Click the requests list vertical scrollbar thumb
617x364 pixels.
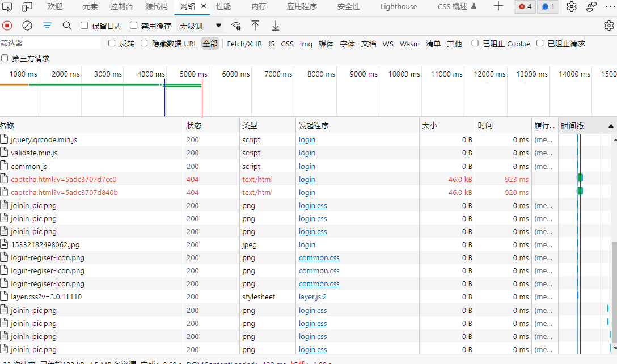[x=614, y=292]
